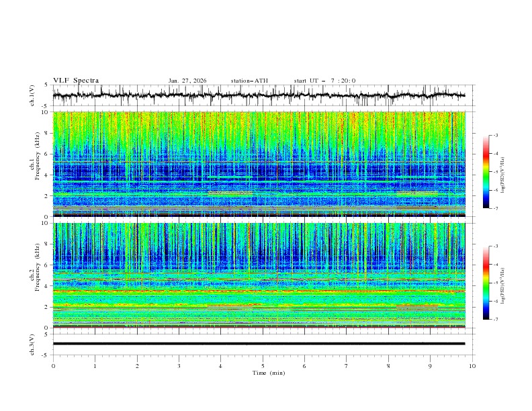Click the time axis tick label "5"
This screenshot has width=532, height=411.
tap(263, 366)
